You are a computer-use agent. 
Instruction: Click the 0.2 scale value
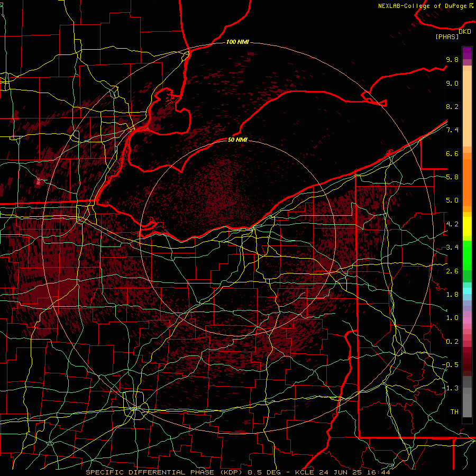tap(452, 342)
